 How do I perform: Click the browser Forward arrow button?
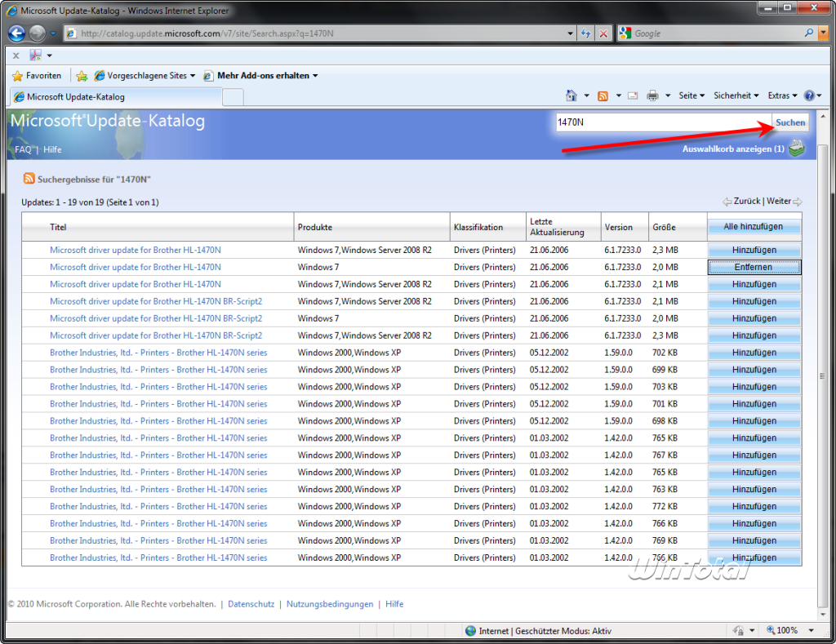point(38,33)
